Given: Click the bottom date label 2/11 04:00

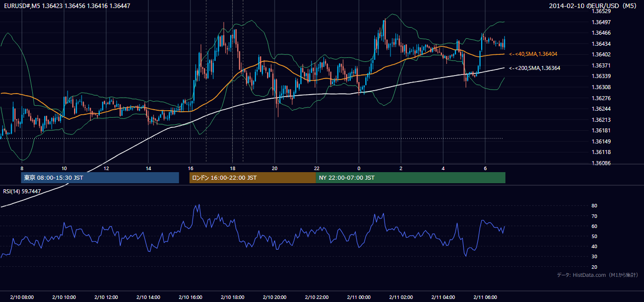Looking at the screenshot, I should 442,297.
